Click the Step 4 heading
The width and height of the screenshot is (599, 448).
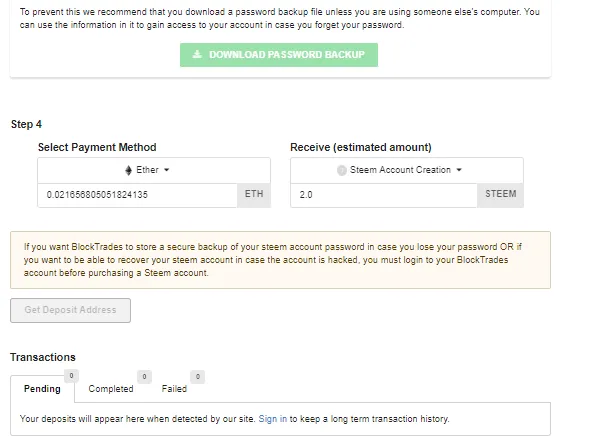[x=26, y=125]
